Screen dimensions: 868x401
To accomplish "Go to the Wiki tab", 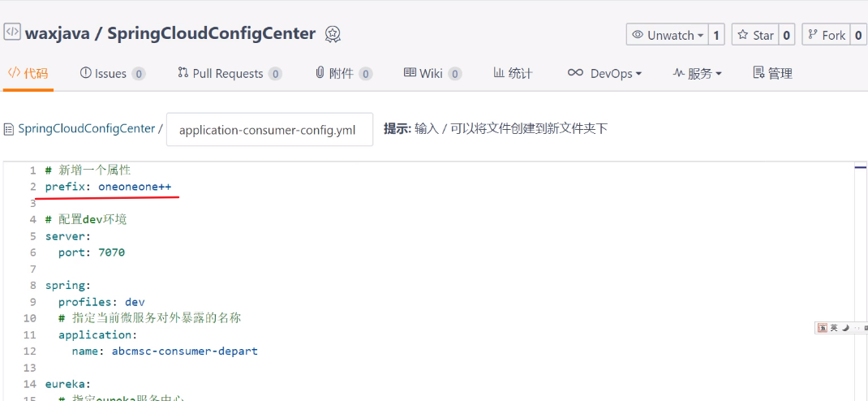I will (431, 73).
